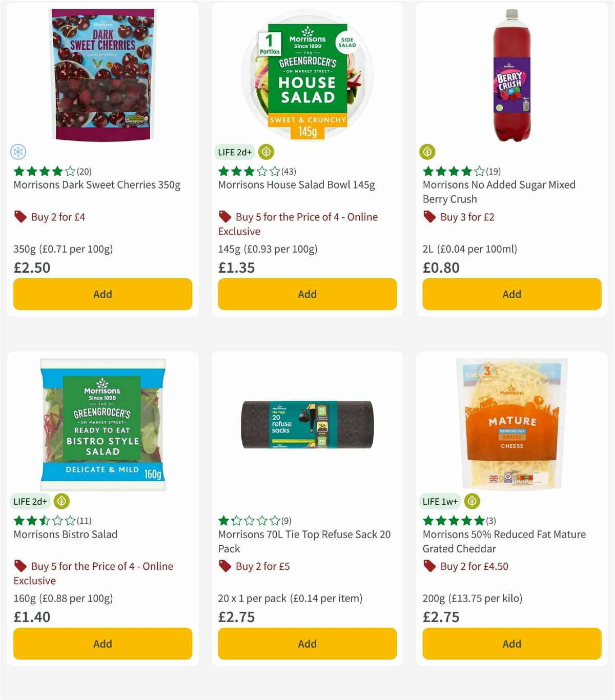The width and height of the screenshot is (615, 700).
Task: Click the Bistro Salad product image
Action: click(102, 425)
